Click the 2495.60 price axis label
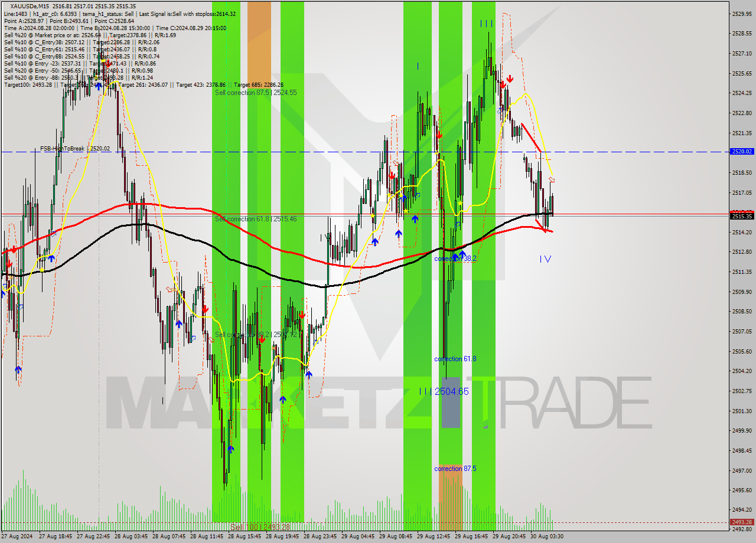Screen dimensions: 756x543 coord(741,490)
